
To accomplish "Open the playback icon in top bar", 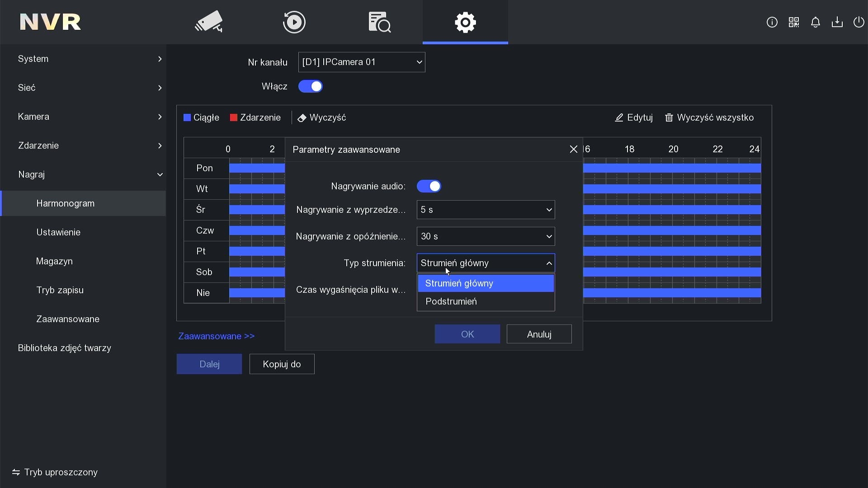I will click(294, 22).
